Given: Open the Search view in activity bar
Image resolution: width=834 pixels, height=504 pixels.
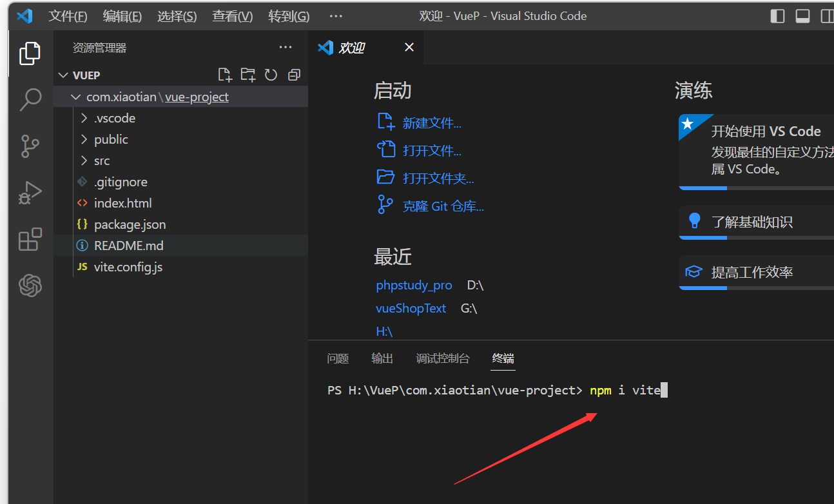Looking at the screenshot, I should 30,99.
